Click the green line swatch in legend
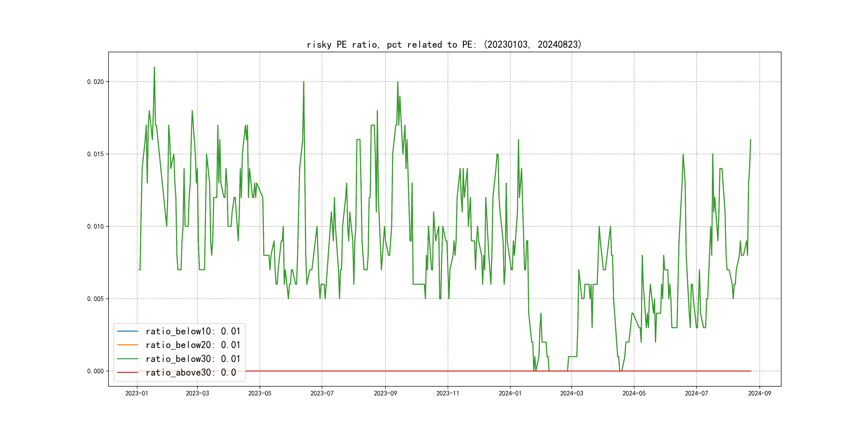This screenshot has width=868, height=434. (127, 359)
